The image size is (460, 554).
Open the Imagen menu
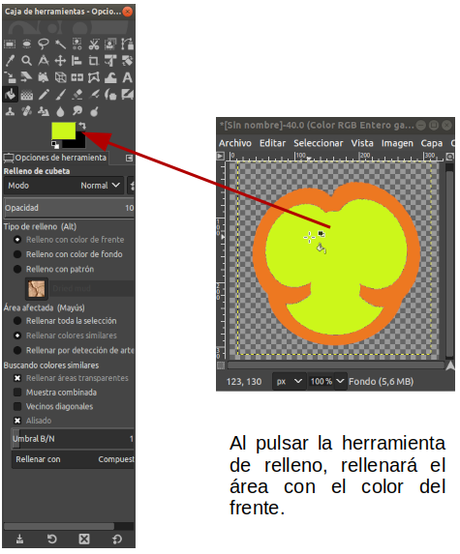coord(397,143)
